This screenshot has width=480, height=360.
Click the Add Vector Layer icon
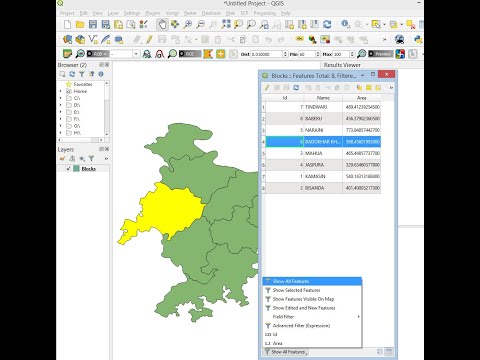(93, 40)
